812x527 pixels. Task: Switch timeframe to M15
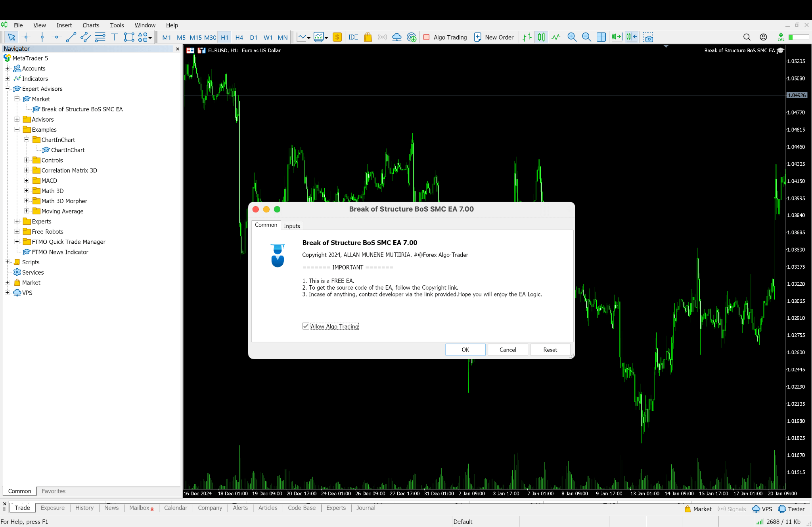[x=195, y=37]
